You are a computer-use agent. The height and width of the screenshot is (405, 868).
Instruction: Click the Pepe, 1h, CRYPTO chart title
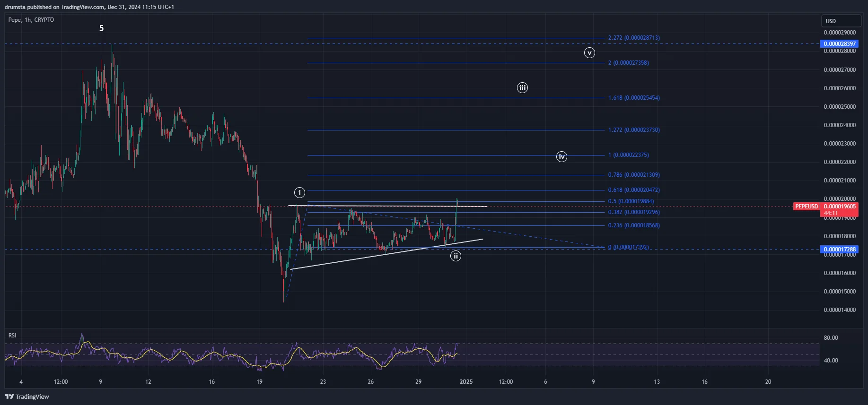click(31, 20)
